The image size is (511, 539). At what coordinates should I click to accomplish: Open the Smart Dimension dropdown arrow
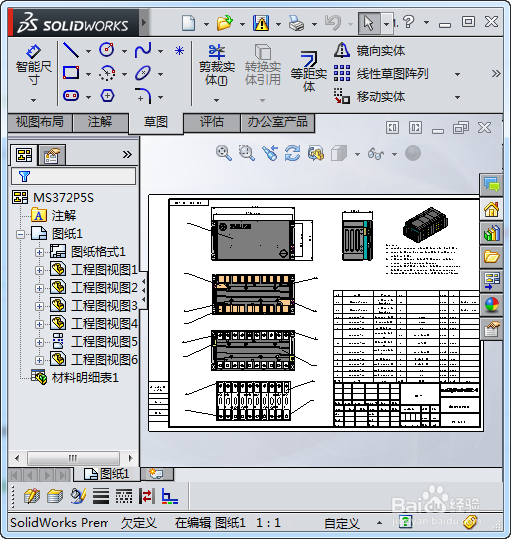pyautogui.click(x=33, y=100)
